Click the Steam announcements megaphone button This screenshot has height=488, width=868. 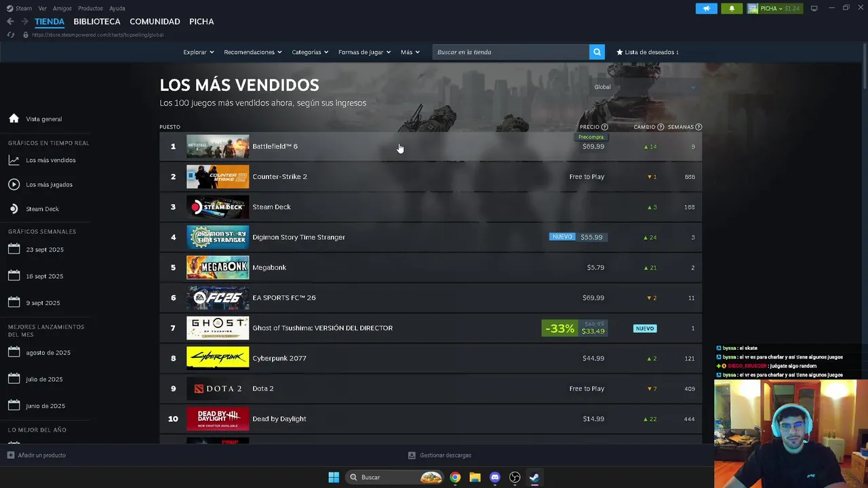pos(706,8)
